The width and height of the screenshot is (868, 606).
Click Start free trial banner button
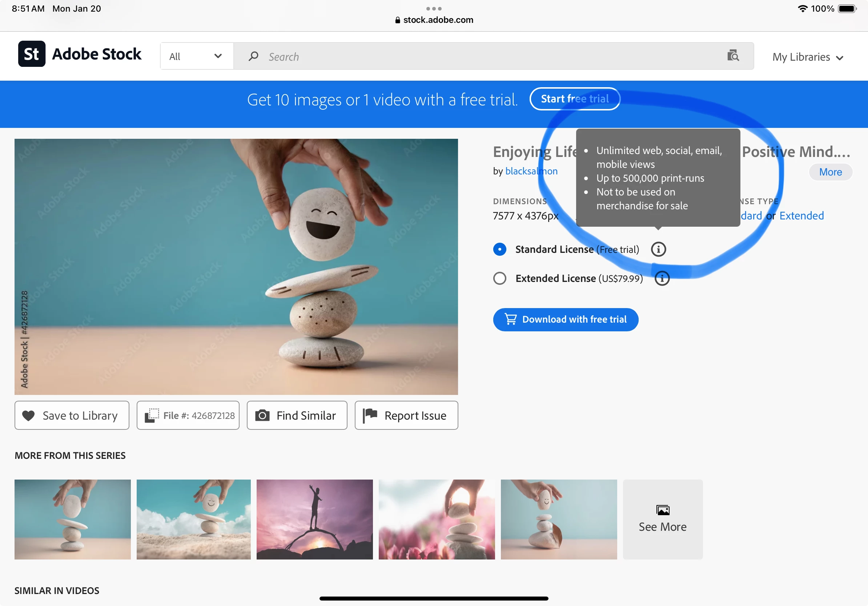pyautogui.click(x=574, y=99)
